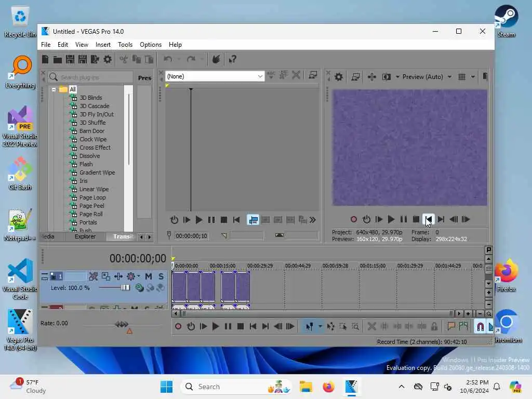Mute video track 1 with M button

[x=148, y=276]
